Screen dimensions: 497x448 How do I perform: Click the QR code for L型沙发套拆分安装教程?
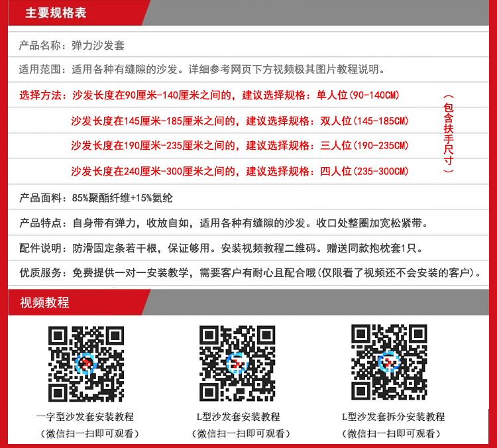(x=389, y=362)
